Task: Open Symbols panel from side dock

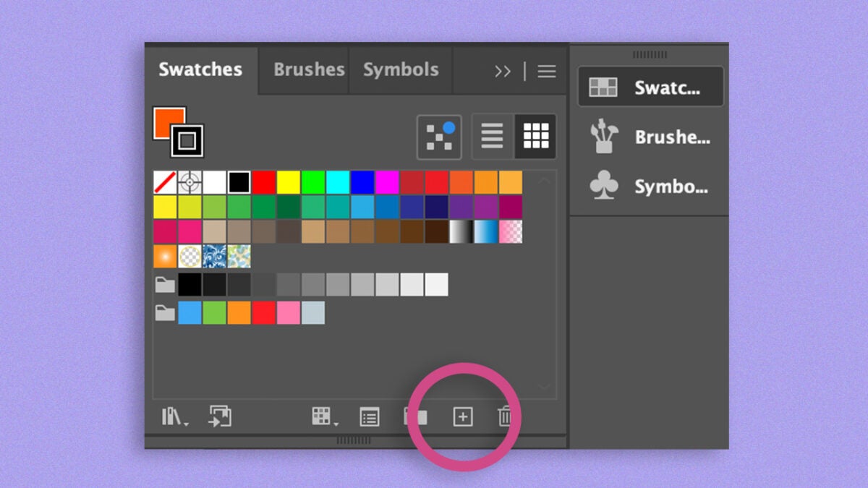Action: pos(650,187)
